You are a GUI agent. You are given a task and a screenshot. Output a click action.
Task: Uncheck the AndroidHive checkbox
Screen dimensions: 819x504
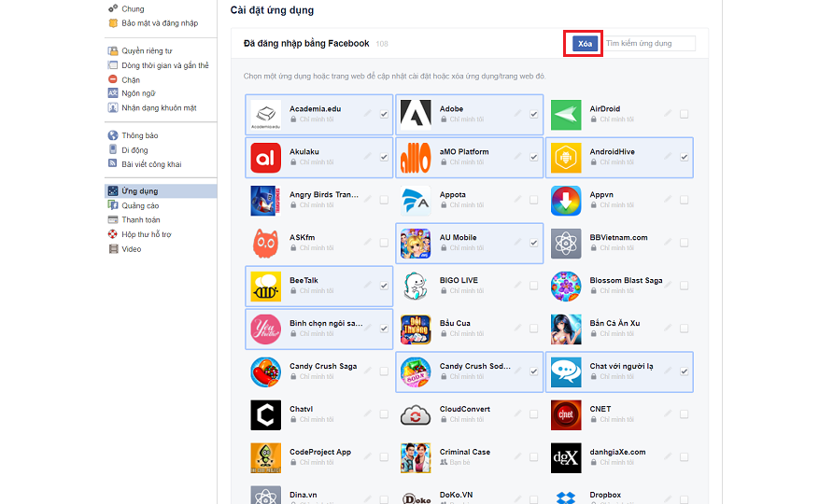[684, 157]
